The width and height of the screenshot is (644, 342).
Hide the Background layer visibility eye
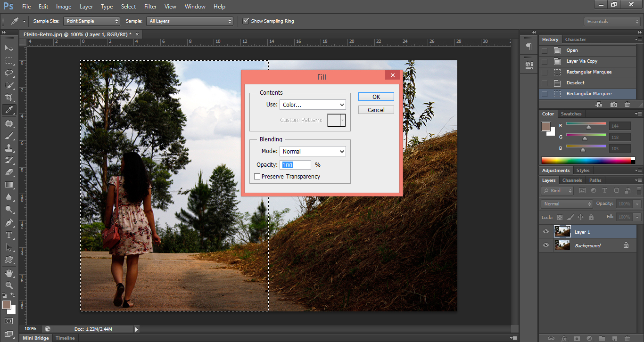[546, 245]
